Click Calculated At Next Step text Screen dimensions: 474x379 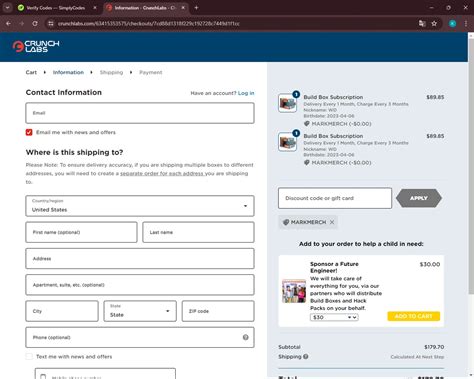pyautogui.click(x=417, y=357)
